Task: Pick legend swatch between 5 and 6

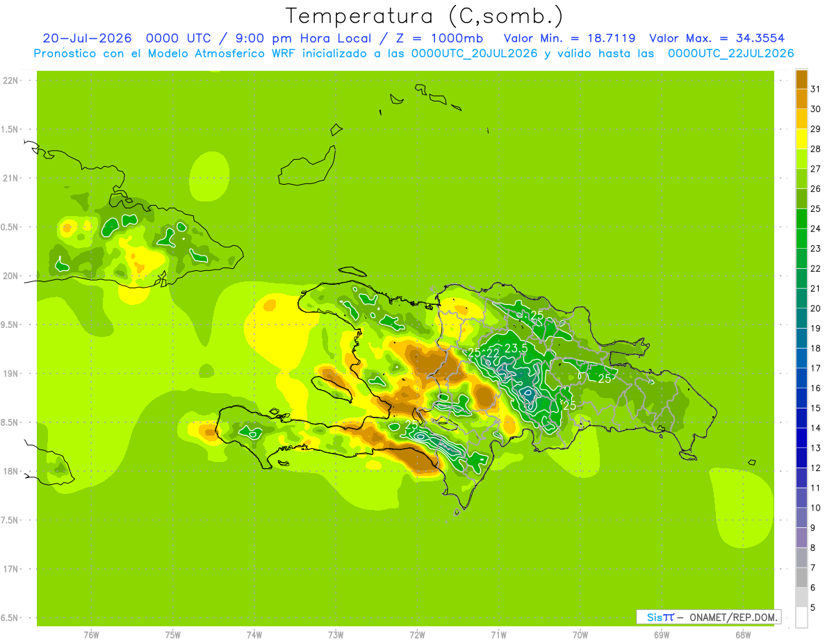Action: 801,597
